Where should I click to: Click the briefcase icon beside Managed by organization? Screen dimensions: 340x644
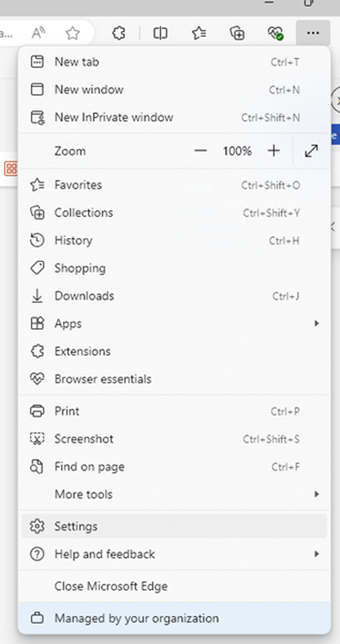click(x=37, y=618)
